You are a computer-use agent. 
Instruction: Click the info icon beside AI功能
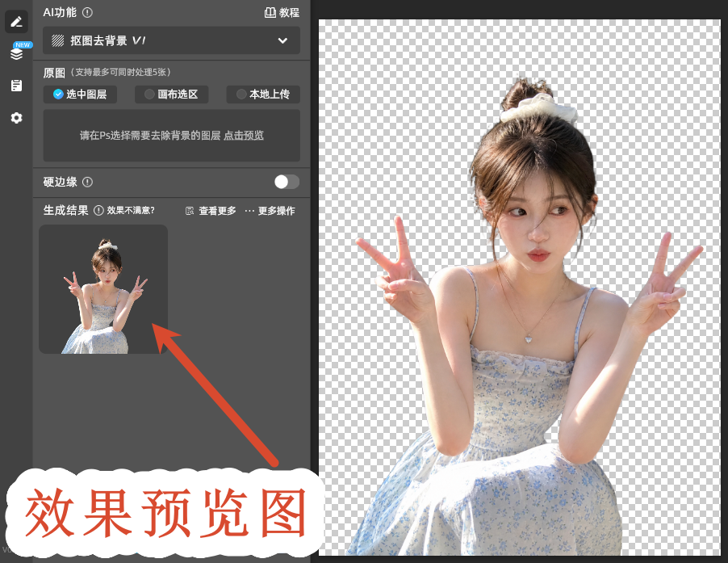click(x=87, y=13)
